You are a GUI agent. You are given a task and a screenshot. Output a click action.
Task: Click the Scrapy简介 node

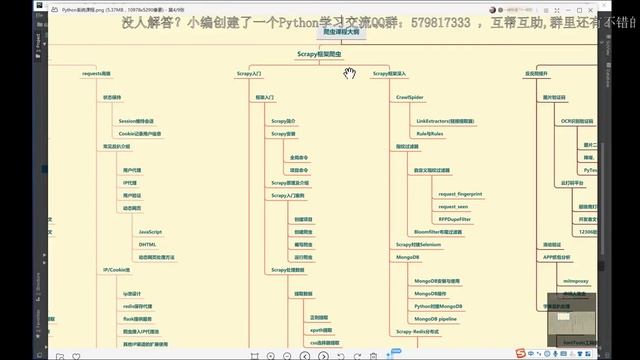tap(283, 121)
